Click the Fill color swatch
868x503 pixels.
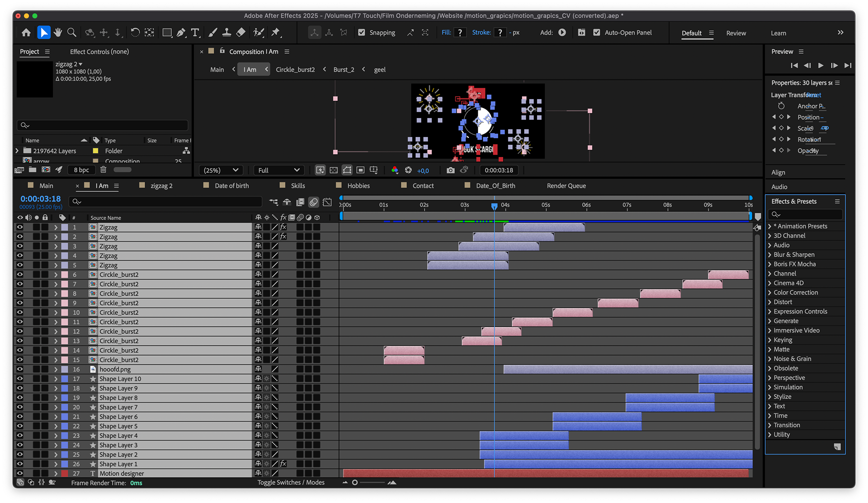pyautogui.click(x=460, y=33)
